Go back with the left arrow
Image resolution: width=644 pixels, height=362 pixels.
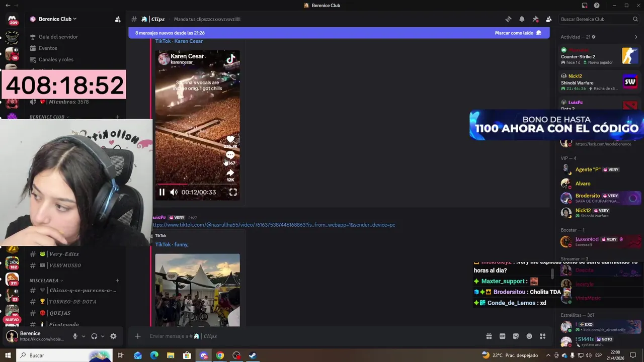8,6
